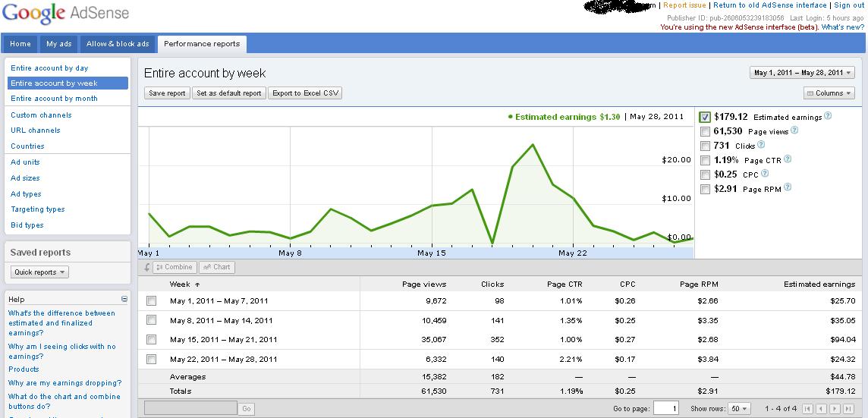
Task: Select the May 1 – May 7 row checkbox
Action: (x=152, y=300)
